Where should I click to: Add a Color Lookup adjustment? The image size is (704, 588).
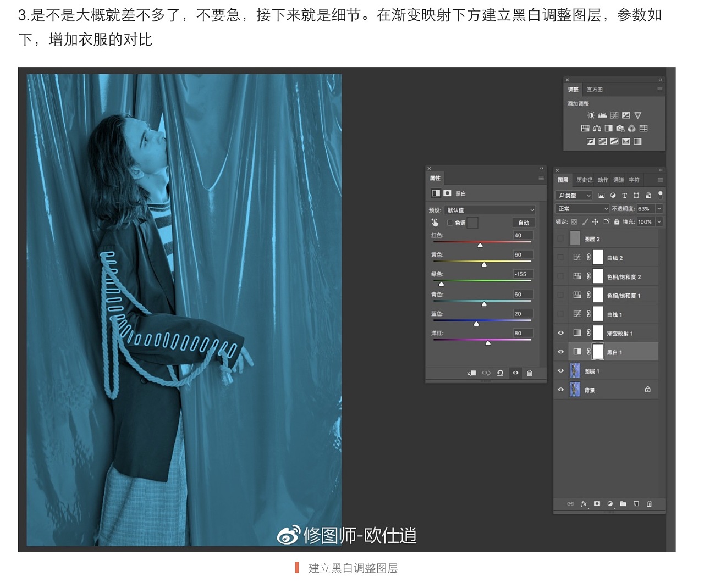click(x=643, y=129)
